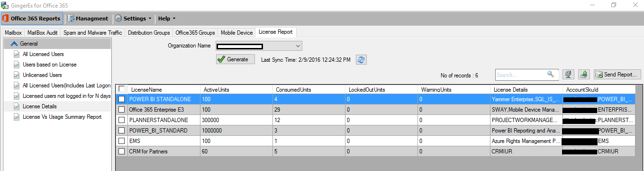Switch to the Distribution Groups tab

[149, 33]
